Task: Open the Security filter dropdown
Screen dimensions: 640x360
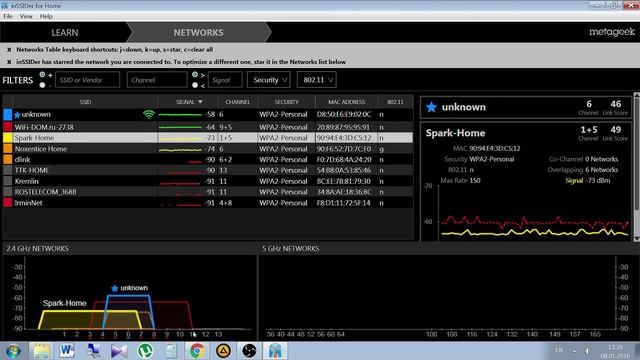Action: [x=269, y=80]
